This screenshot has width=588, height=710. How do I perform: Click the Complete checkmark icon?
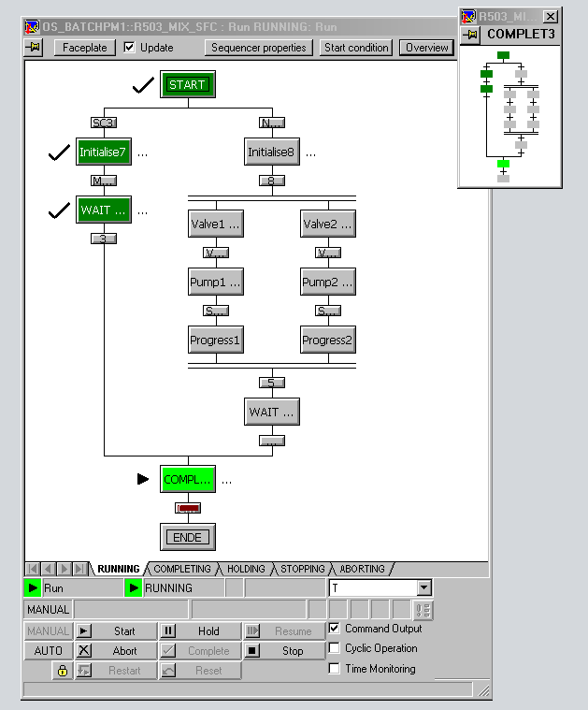click(168, 651)
